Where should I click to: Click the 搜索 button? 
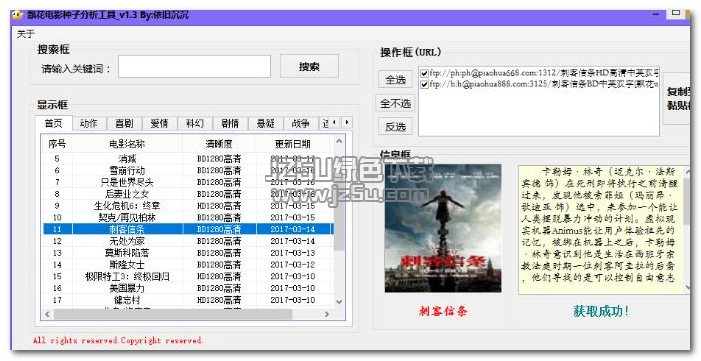309,67
